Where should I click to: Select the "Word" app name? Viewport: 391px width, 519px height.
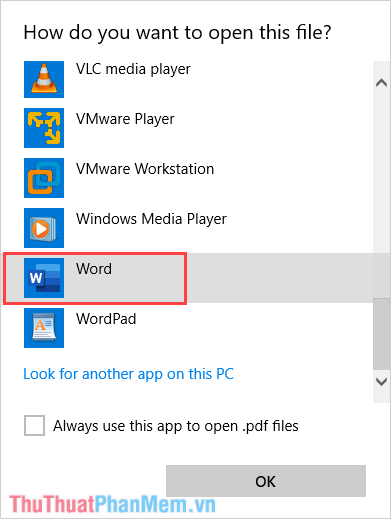point(94,269)
